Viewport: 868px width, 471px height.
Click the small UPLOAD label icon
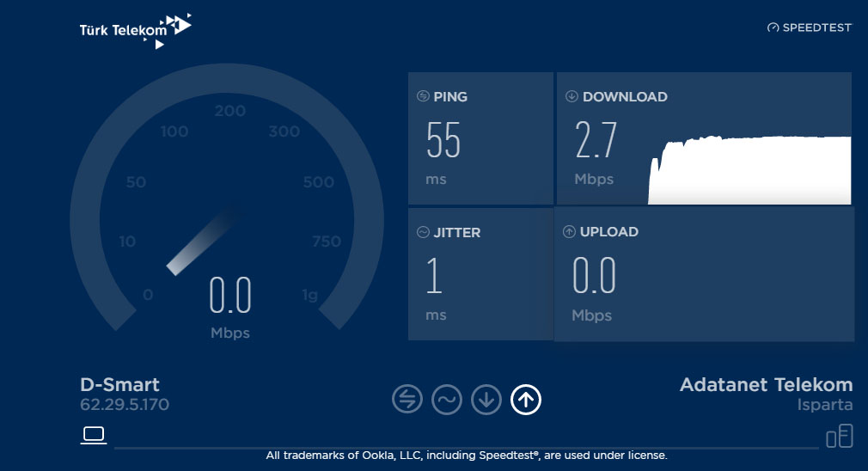pos(569,231)
